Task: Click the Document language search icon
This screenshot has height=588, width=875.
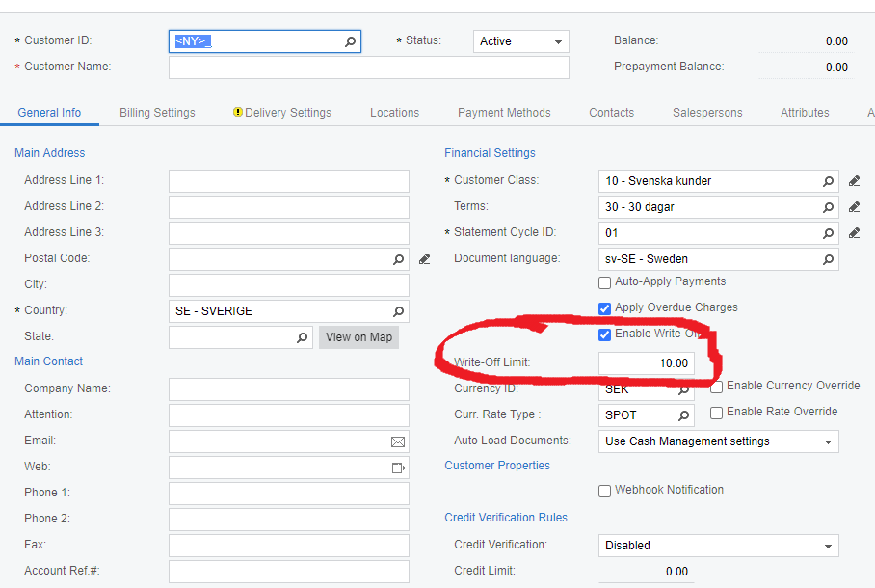Action: coord(828,259)
